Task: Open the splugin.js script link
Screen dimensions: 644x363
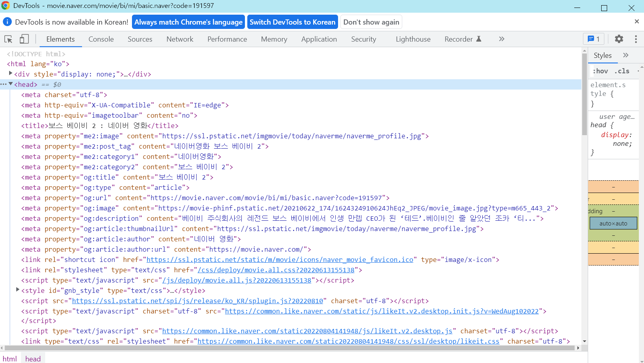Action: (x=197, y=301)
